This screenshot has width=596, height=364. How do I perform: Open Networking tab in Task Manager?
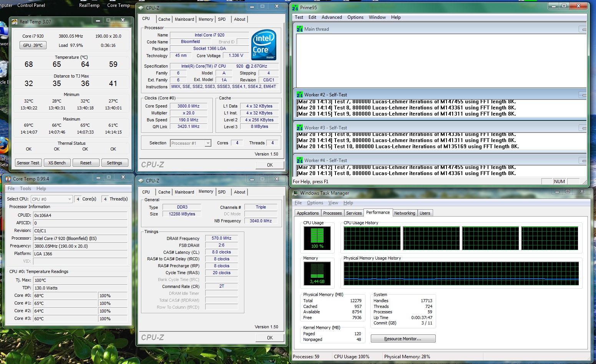(405, 213)
